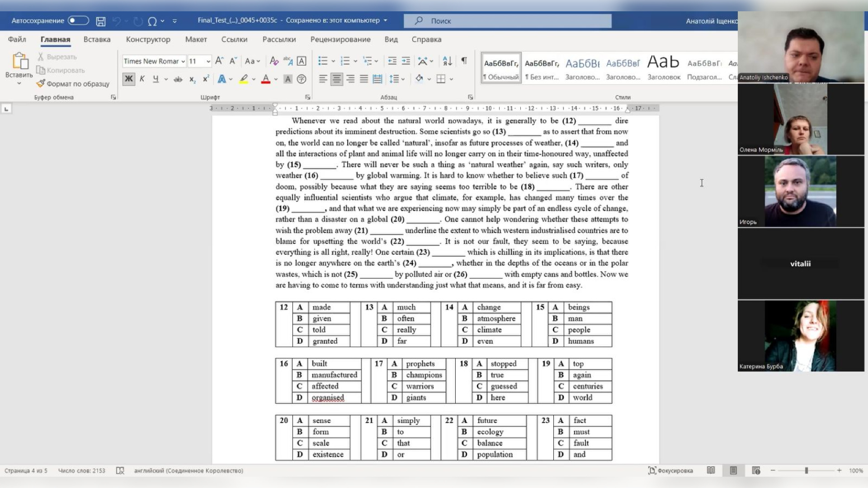Open the font size dropdown
Screen dimensions: 868x488
[x=208, y=61]
